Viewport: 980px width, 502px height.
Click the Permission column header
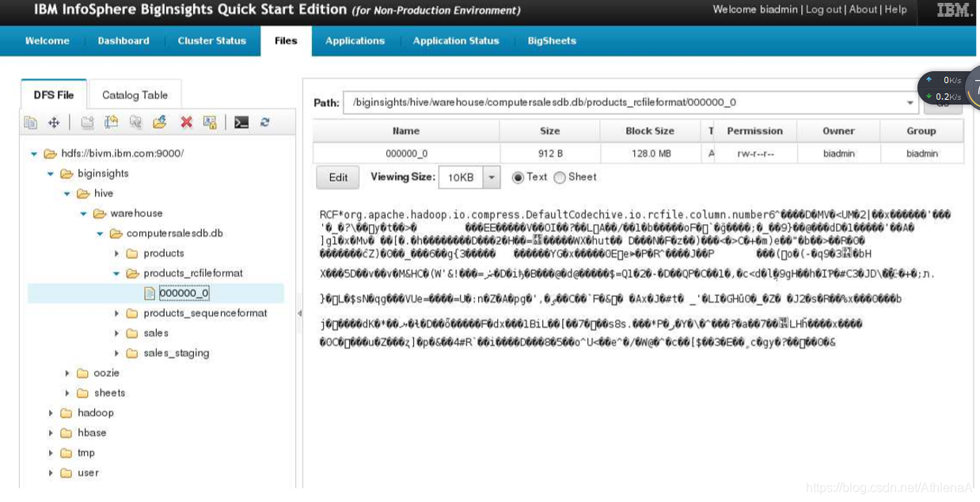point(755,131)
